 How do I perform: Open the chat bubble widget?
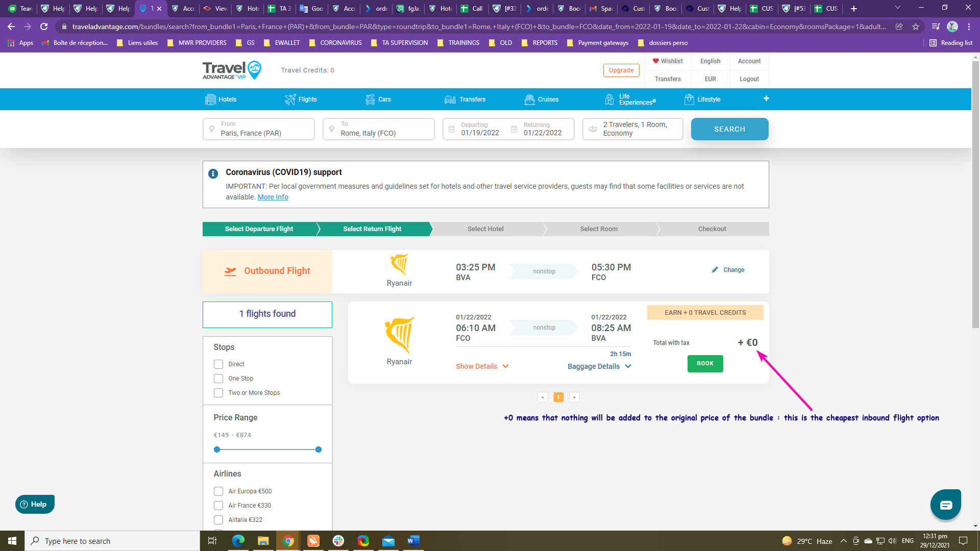pyautogui.click(x=945, y=505)
